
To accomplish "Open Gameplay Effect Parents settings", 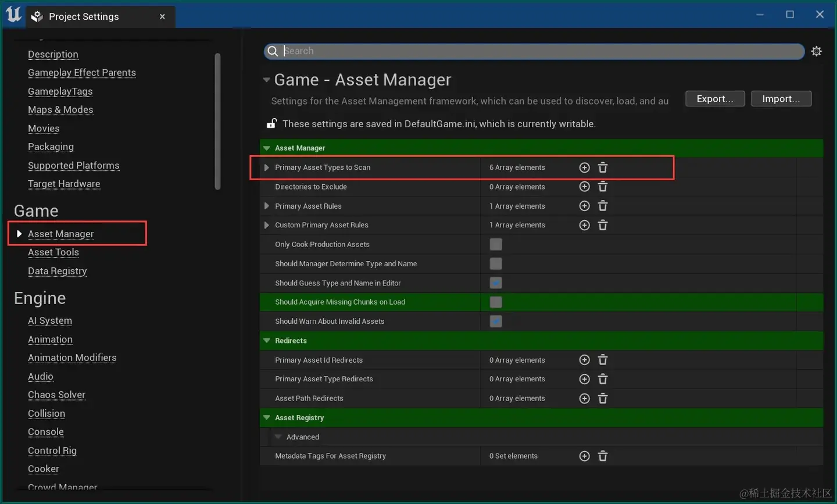I will [82, 73].
